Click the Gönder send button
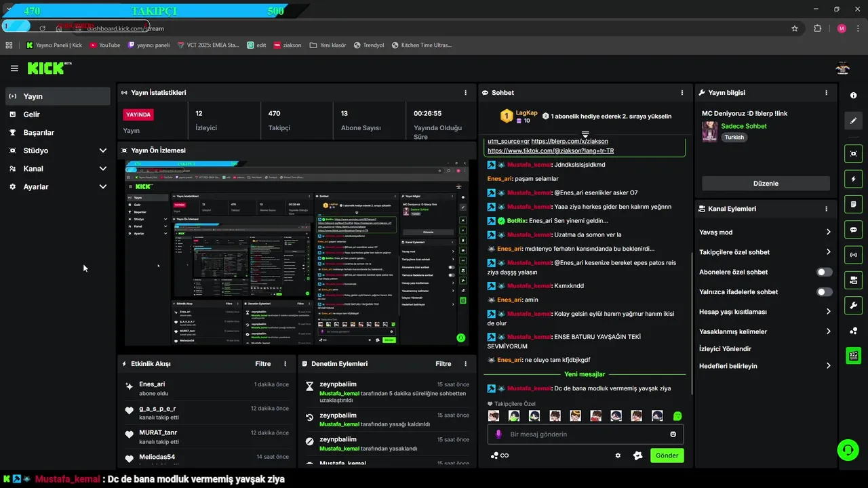Viewport: 868px width, 488px height. tap(667, 455)
